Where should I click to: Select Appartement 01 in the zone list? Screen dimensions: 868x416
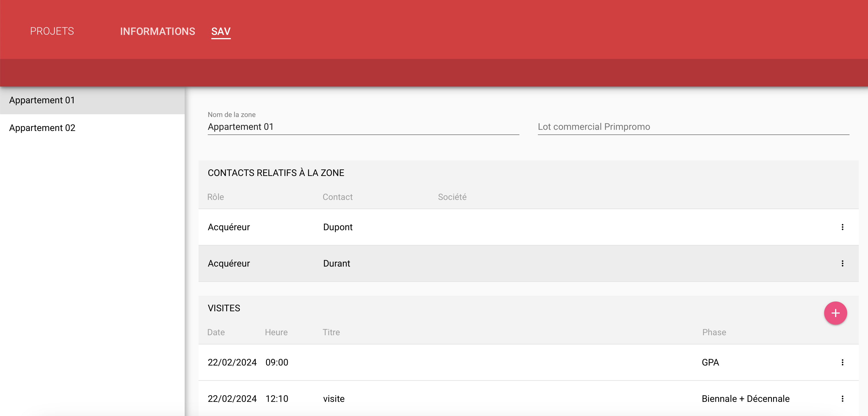(92, 100)
